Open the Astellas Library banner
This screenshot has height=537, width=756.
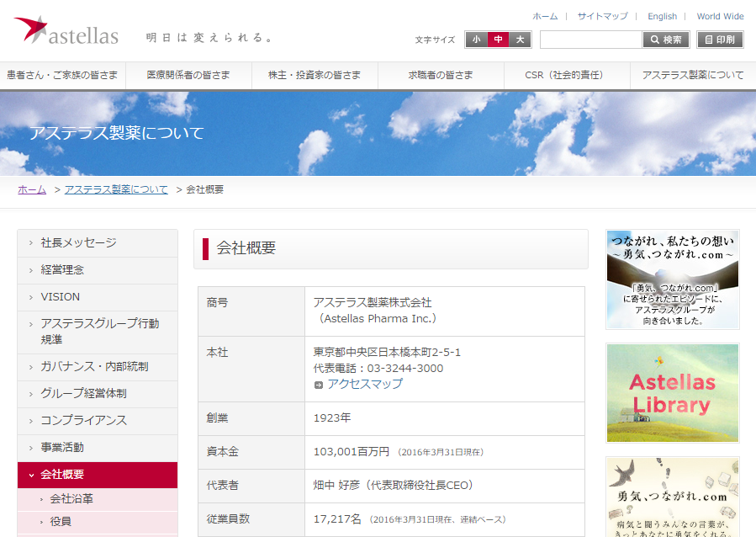[673, 393]
